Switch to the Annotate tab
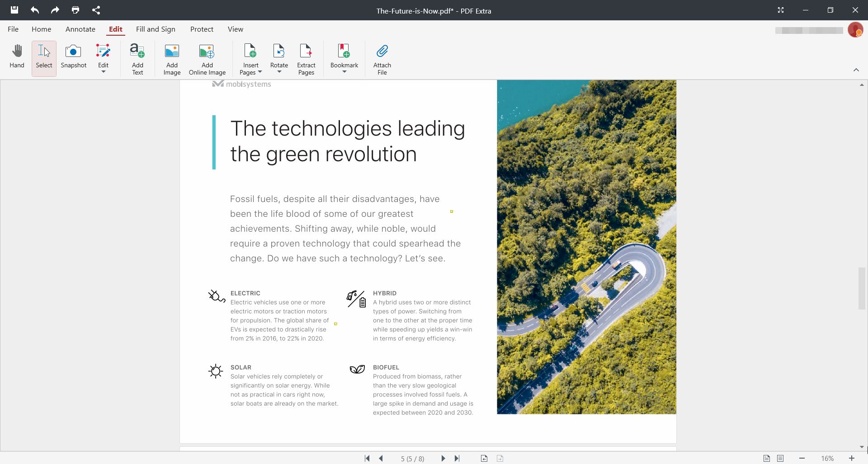868x464 pixels. pos(80,29)
